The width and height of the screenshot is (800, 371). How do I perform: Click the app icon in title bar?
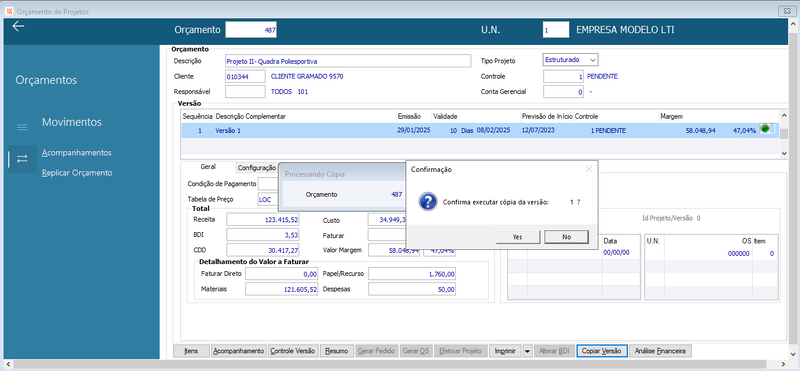click(x=9, y=11)
